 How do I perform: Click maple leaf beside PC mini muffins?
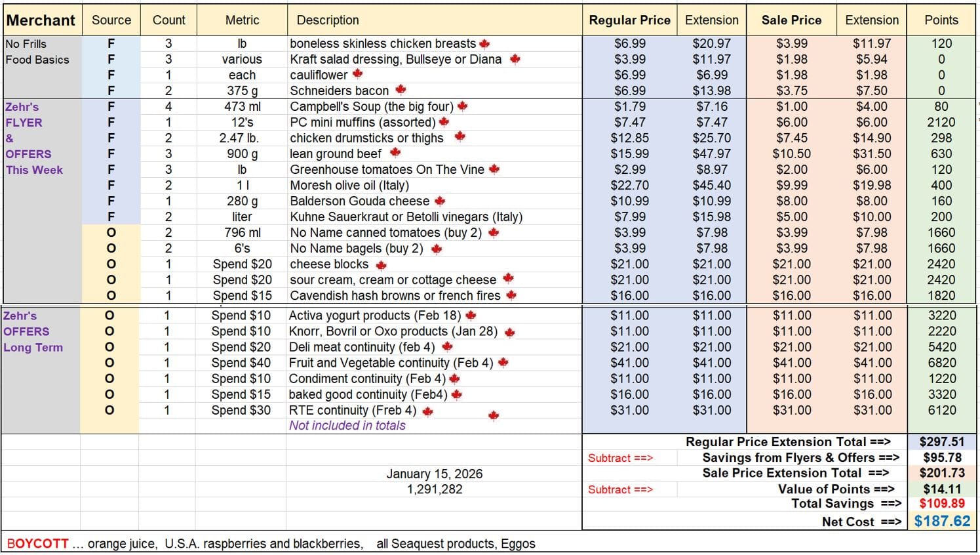click(x=444, y=121)
